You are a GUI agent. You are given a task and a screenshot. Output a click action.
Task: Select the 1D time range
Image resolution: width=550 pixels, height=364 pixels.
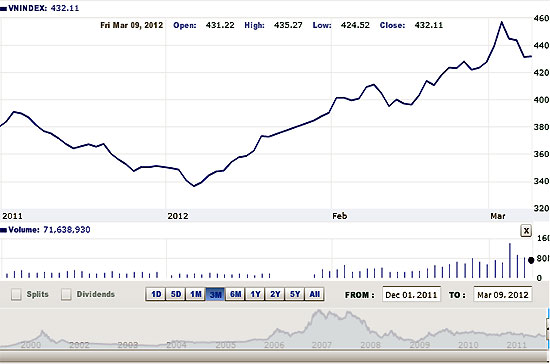156,294
